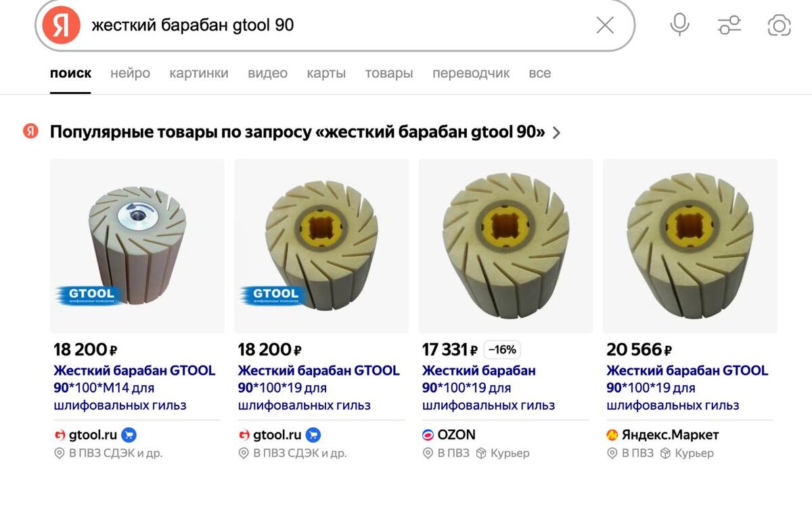This screenshot has height=505, width=812.
Task: Clear the search query with the X button
Action: pos(604,25)
